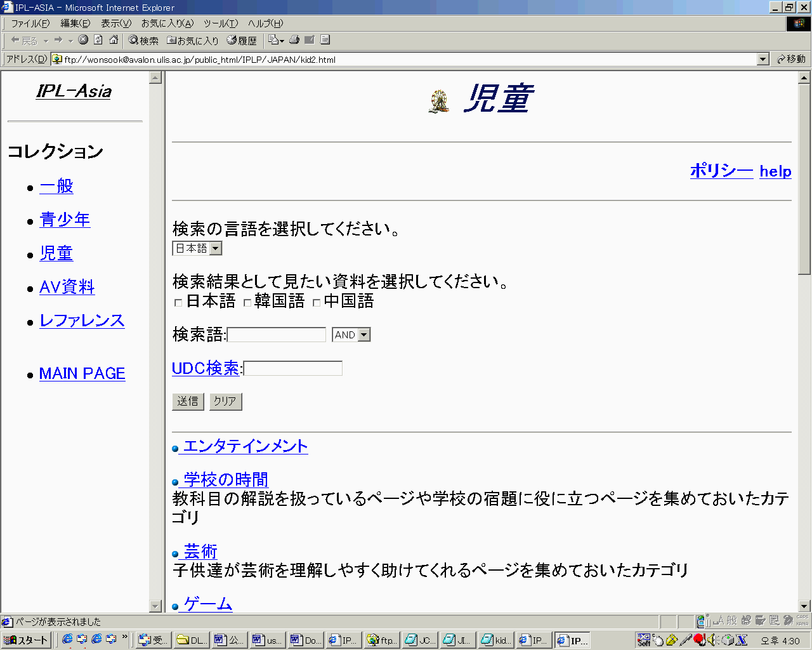Open the 検索 (Search) toolbar button
This screenshot has width=812, height=650.
143,41
